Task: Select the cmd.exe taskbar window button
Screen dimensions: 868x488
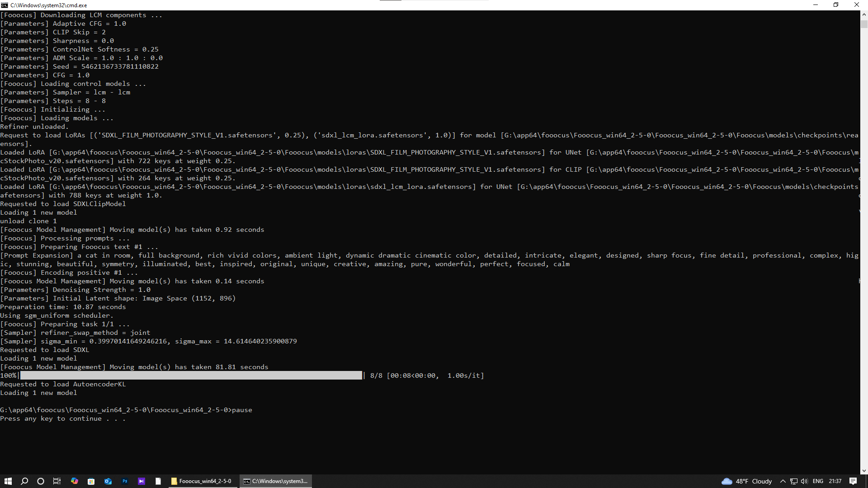Action: click(276, 481)
